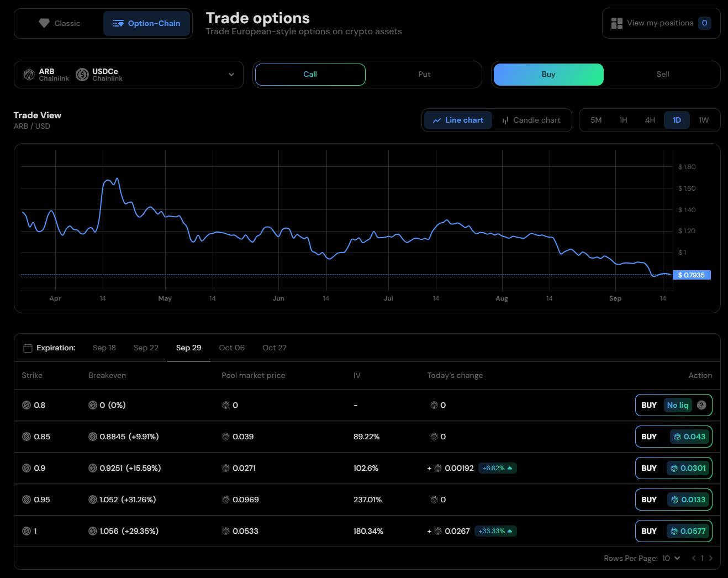Click the Line chart icon
The width and height of the screenshot is (728, 578).
[x=437, y=120]
